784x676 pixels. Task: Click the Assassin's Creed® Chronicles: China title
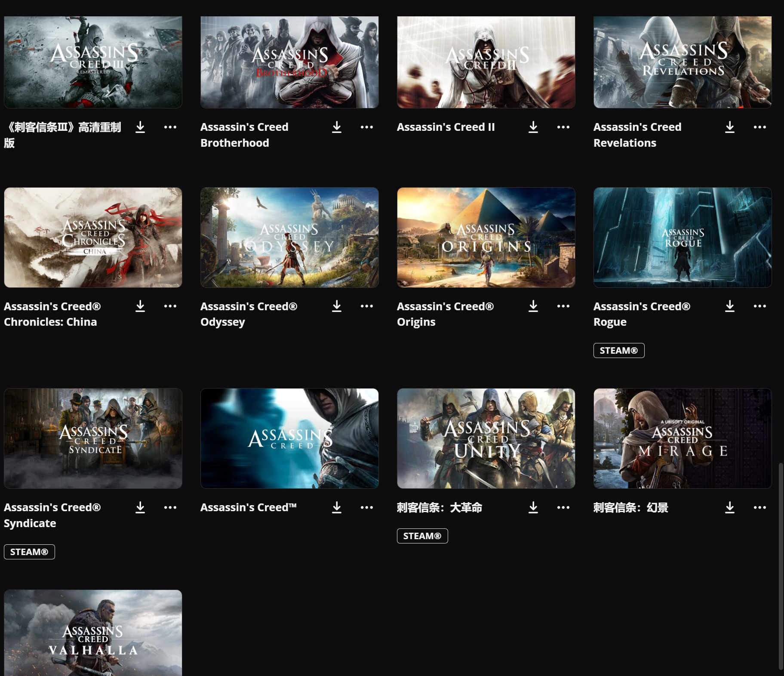click(52, 314)
